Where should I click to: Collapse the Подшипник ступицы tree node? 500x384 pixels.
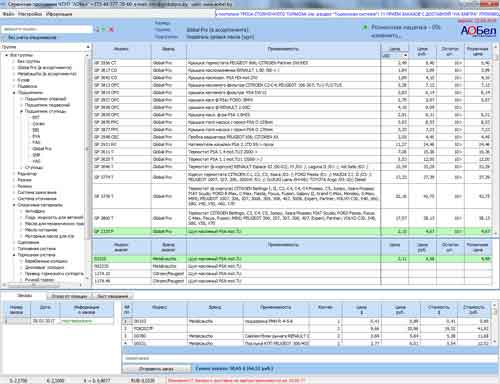(x=22, y=111)
